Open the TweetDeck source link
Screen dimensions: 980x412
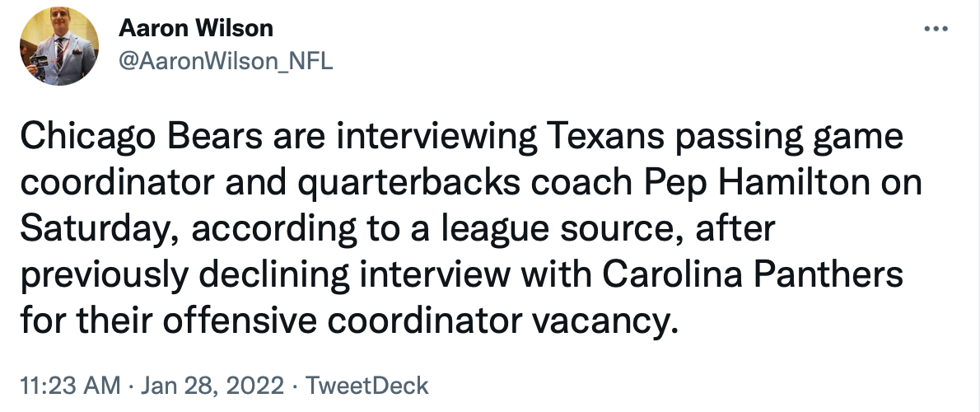coord(367,385)
